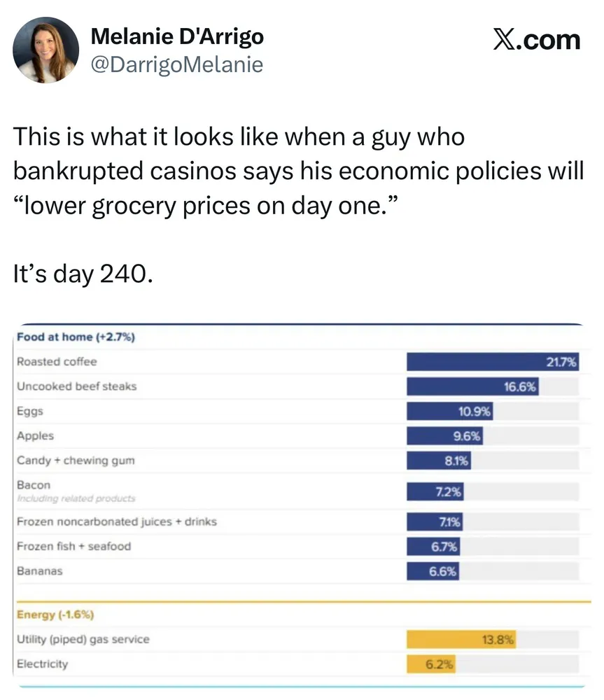The height and width of the screenshot is (700, 604).
Task: Click the Utility gas service 13.8% bar
Action: coord(463,639)
